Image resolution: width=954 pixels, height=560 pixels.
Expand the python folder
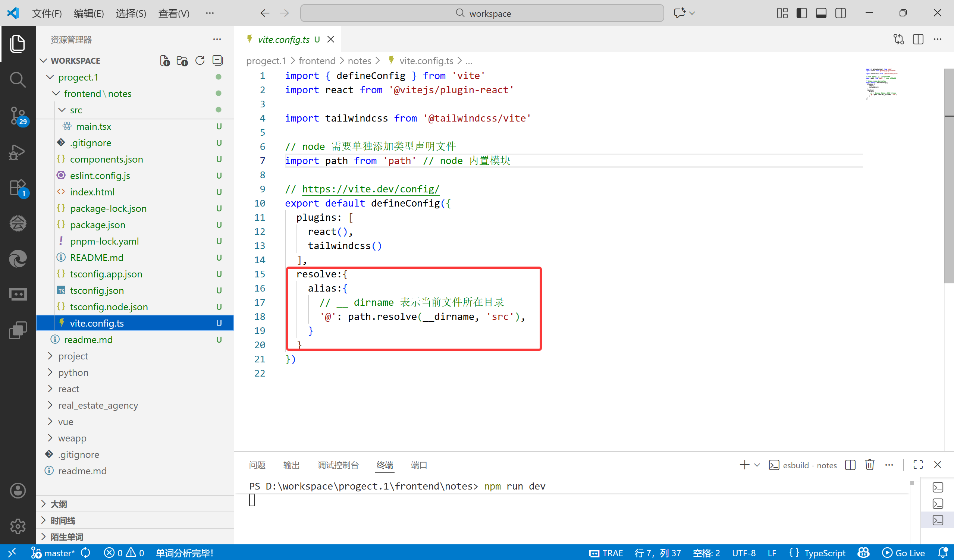73,372
